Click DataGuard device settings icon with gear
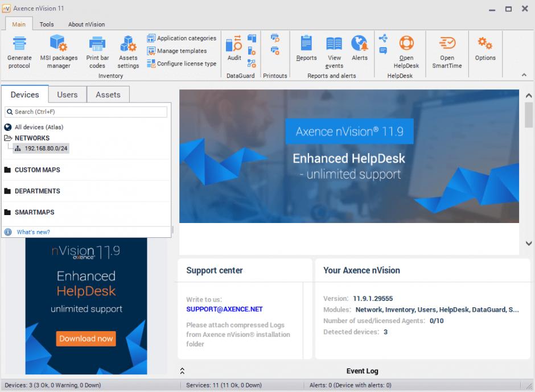The width and height of the screenshot is (535, 392). point(252,51)
